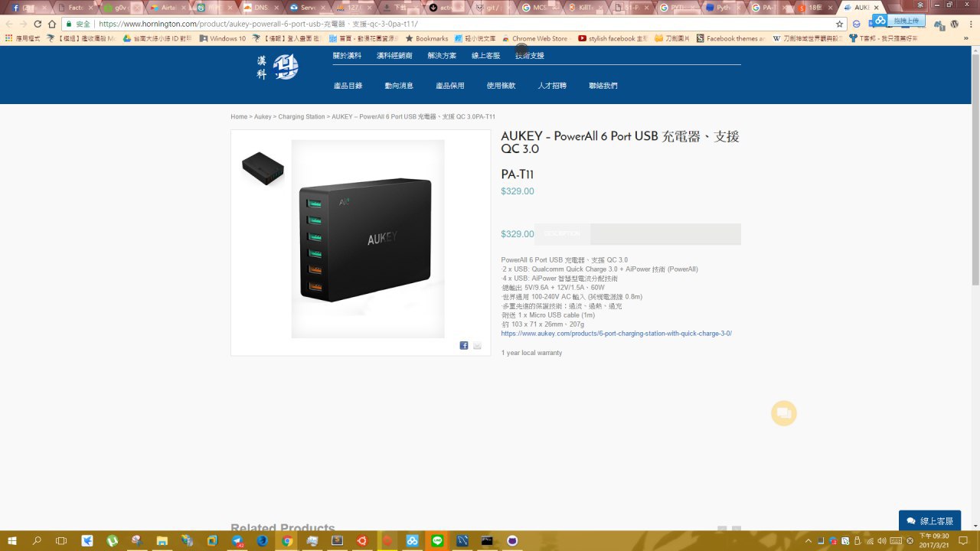Switch to the DNS browser tab
This screenshot has width=980, height=551.
click(x=261, y=8)
